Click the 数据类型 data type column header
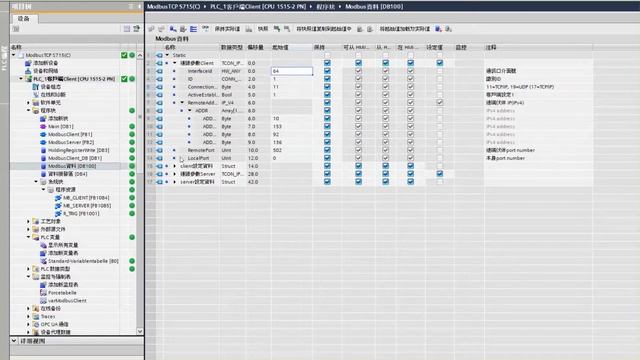 (232, 47)
